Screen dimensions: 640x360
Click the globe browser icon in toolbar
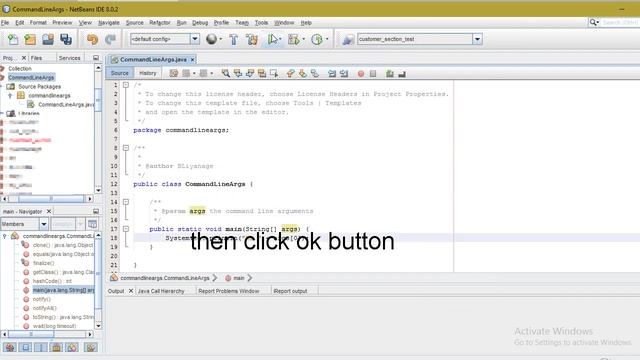[211, 39]
